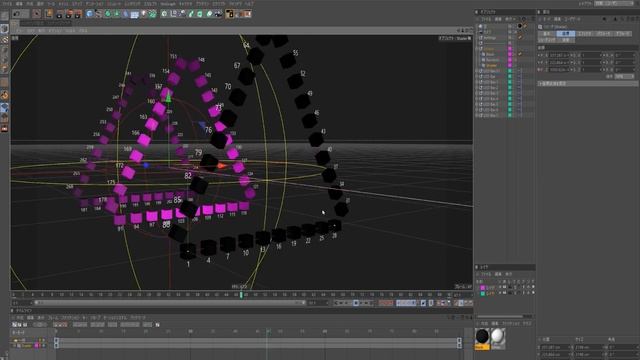Viewport: 640px width, 360px height.
Task: Select the white material sphere thumbnail
Action: 498,337
